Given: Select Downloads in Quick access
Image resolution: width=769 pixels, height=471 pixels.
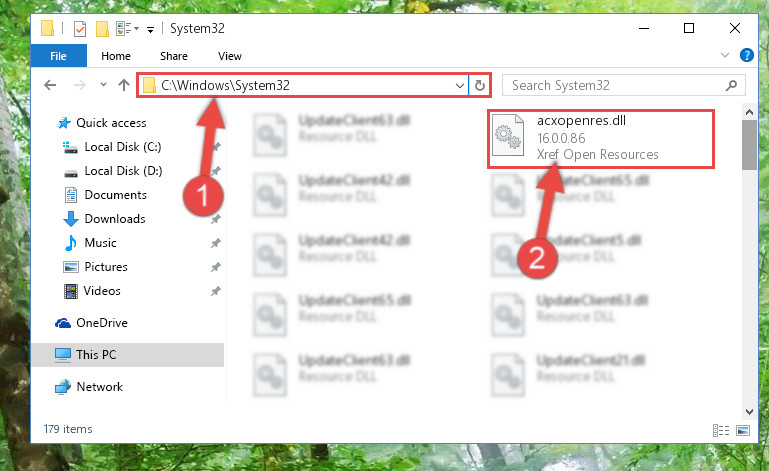Looking at the screenshot, I should coord(115,219).
